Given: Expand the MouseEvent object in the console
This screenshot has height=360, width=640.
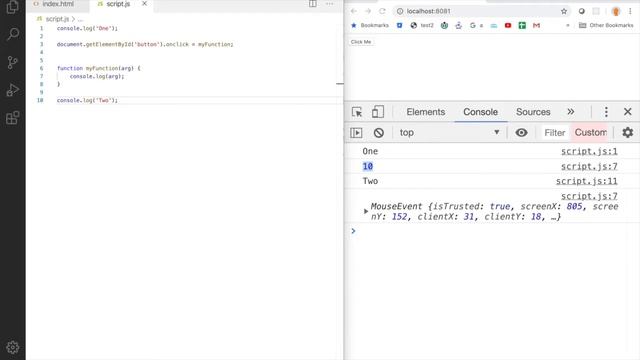Looking at the screenshot, I should [366, 211].
